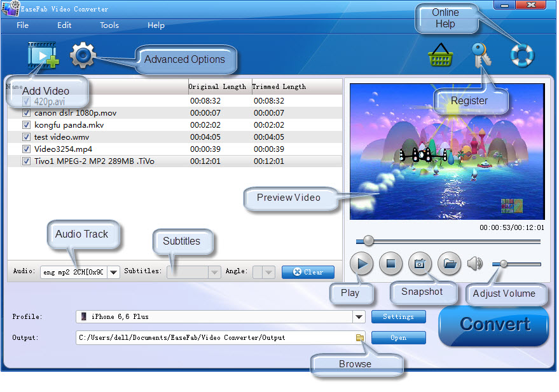The height and width of the screenshot is (392, 559).
Task: Click the video seek slider handle
Action: click(368, 241)
